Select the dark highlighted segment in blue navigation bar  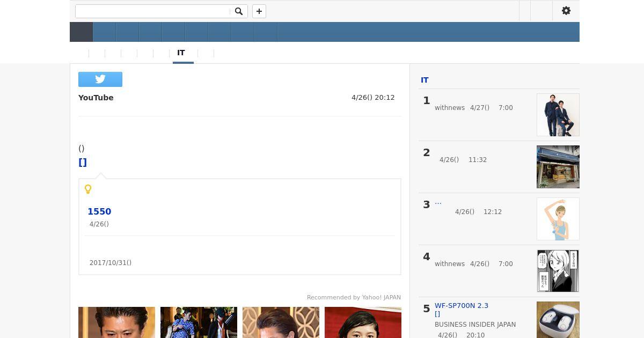coord(82,32)
